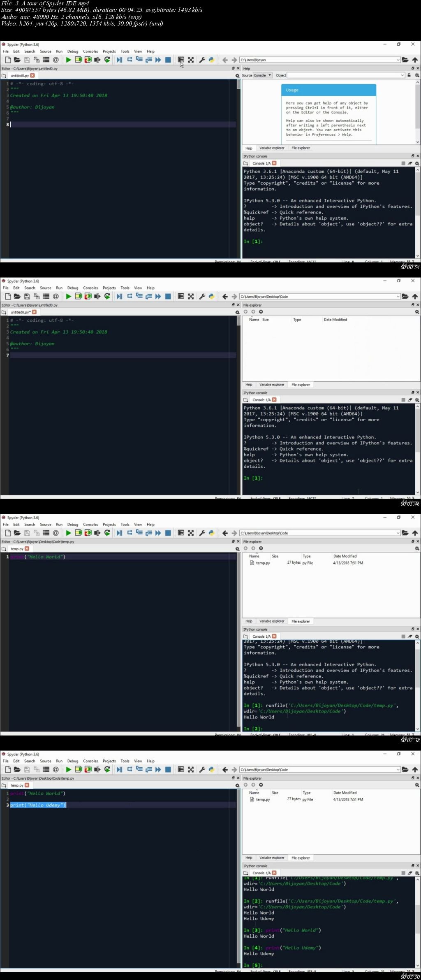Switch to Variable explorer tab in 00:00:54 frame
The image size is (421, 980).
coord(272,148)
